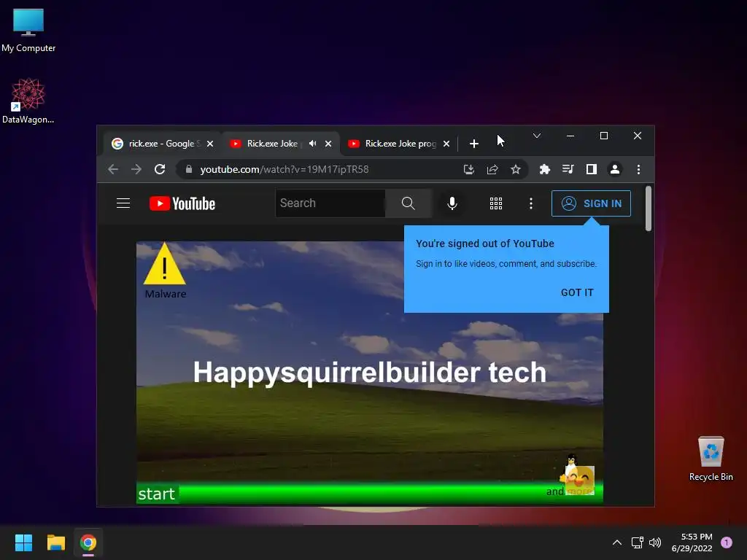
Task: Click the YouTube video player
Action: click(x=370, y=373)
